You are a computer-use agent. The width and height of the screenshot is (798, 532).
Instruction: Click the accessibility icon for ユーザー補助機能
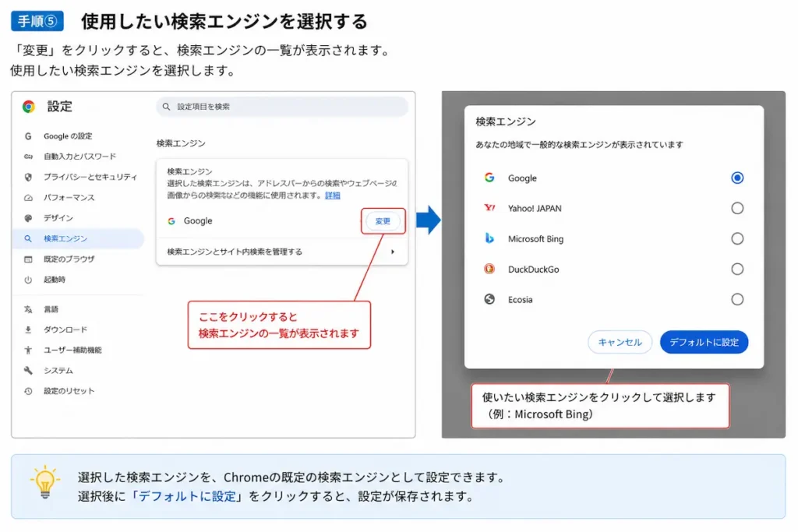(28, 350)
